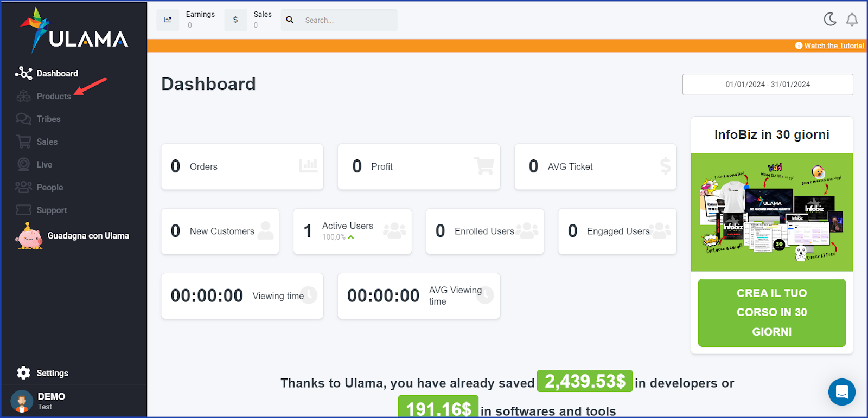Open notifications bell
The width and height of the screenshot is (868, 418).
click(x=852, y=20)
